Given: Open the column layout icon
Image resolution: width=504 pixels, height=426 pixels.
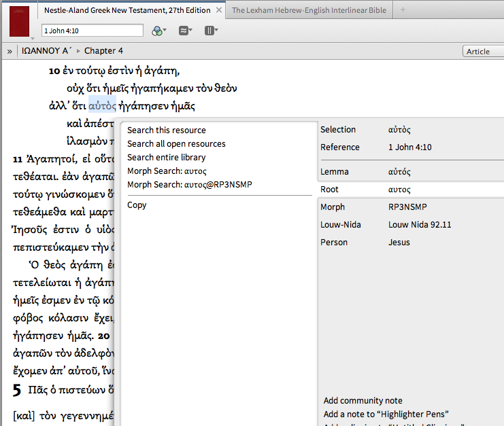Looking at the screenshot, I should point(210,31).
